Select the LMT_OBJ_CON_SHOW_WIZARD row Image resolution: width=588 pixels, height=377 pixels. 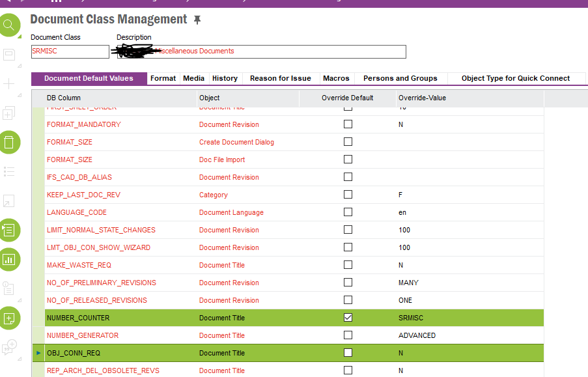(288, 247)
